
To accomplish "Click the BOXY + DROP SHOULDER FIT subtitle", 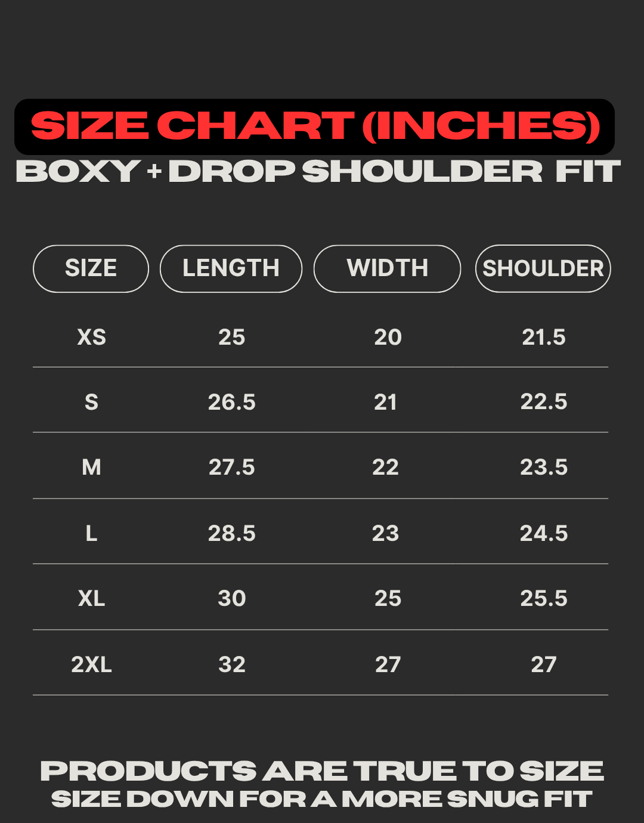I will coord(318,172).
